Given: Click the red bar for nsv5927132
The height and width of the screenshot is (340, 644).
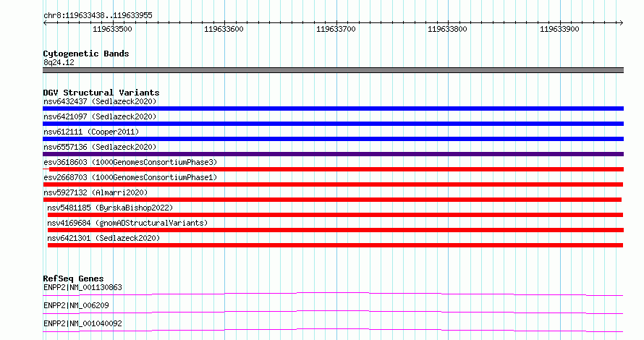Looking at the screenshot, I should (x=332, y=200).
